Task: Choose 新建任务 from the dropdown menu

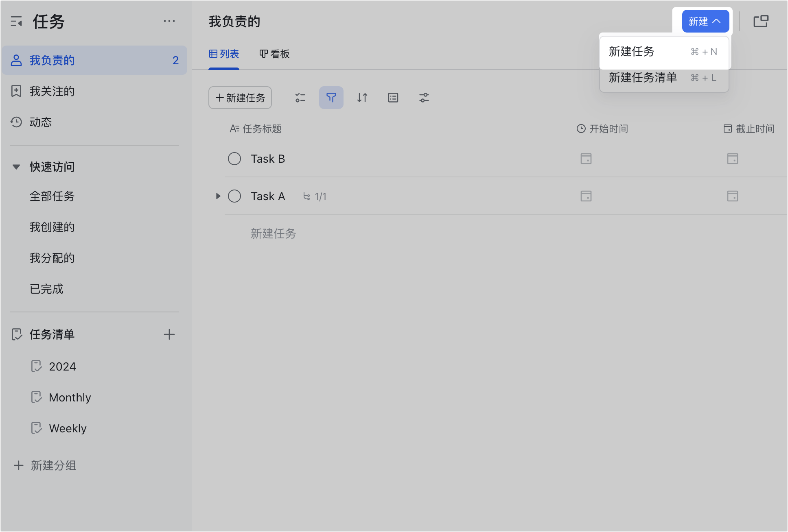Action: click(x=664, y=52)
